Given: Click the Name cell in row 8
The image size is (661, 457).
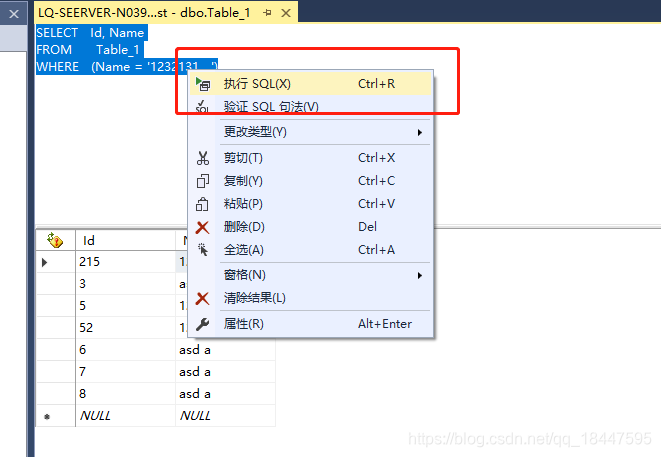Looking at the screenshot, I should pos(226,394).
